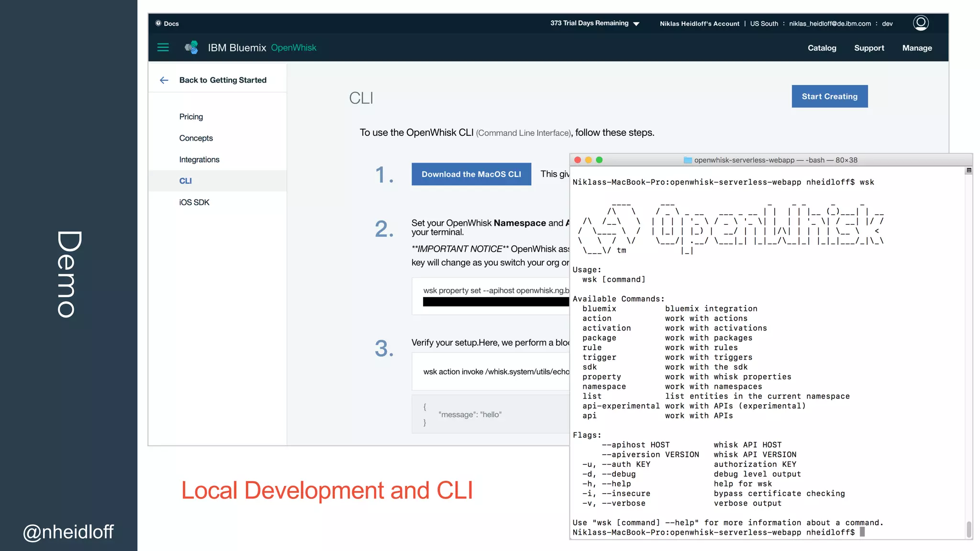Viewport: 980px width, 551px height.
Task: Open the Catalog menu
Action: coord(822,48)
